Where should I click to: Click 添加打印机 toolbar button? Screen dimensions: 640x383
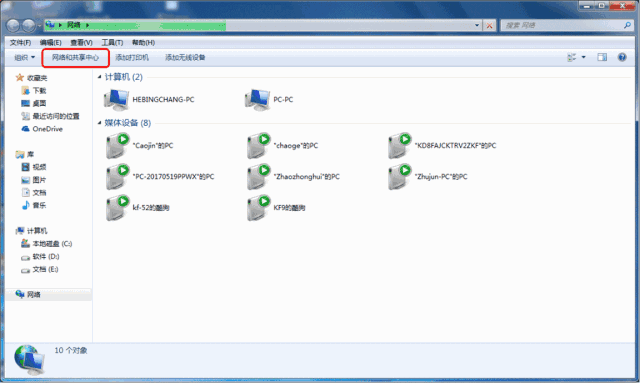tap(132, 58)
